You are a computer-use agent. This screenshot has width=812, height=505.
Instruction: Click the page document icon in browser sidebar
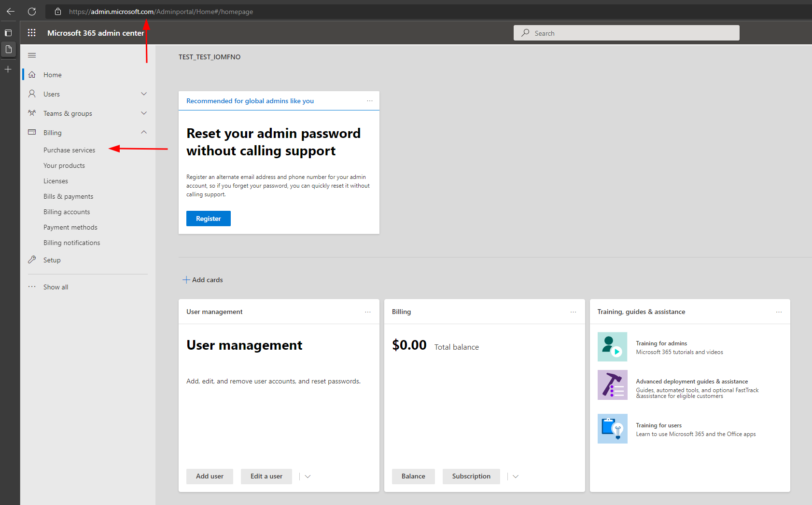point(8,49)
